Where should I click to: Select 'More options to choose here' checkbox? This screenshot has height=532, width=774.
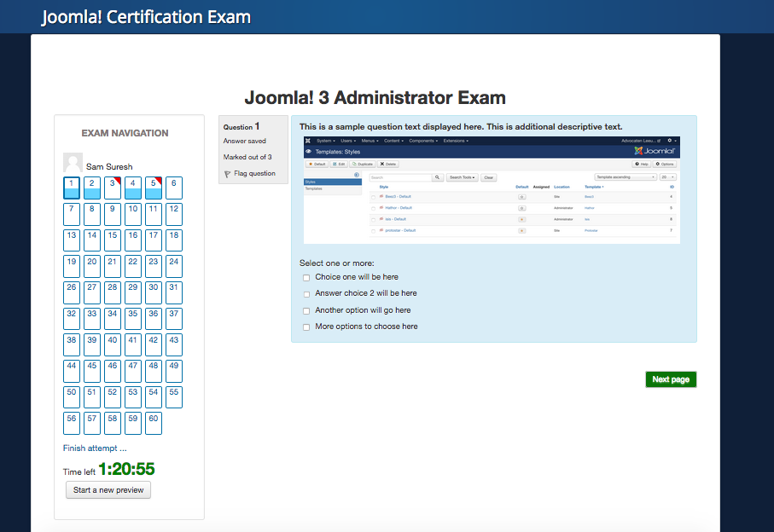306,327
